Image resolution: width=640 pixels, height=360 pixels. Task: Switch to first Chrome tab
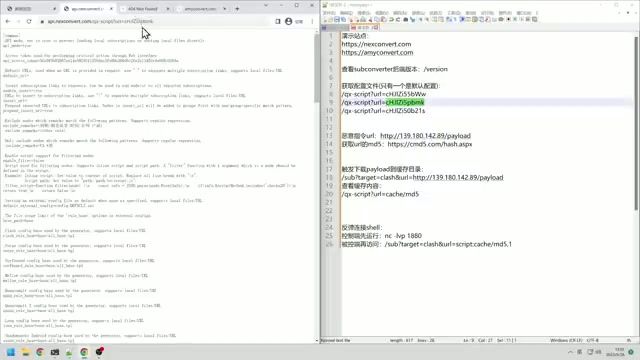coord(31,9)
